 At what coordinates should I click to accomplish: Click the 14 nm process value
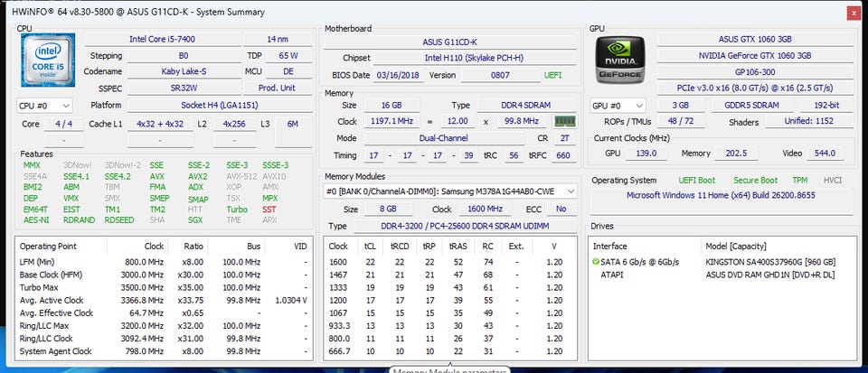click(x=277, y=39)
